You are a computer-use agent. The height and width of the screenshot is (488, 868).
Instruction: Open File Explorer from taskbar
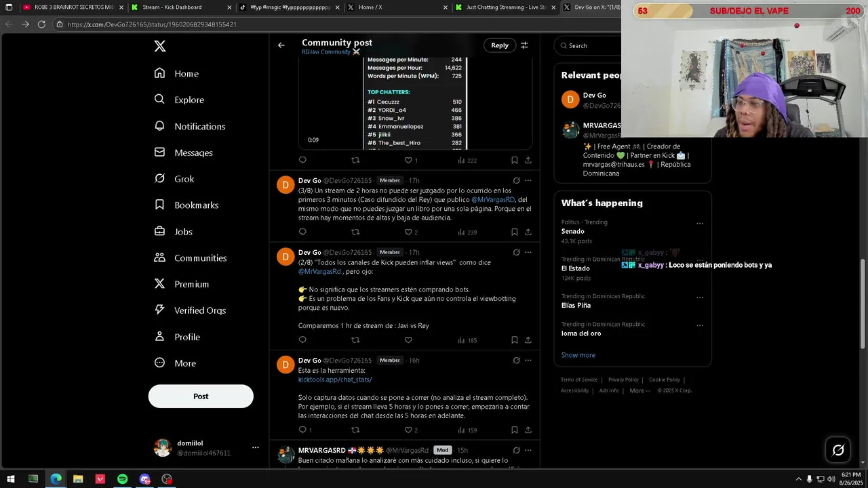tap(78, 479)
